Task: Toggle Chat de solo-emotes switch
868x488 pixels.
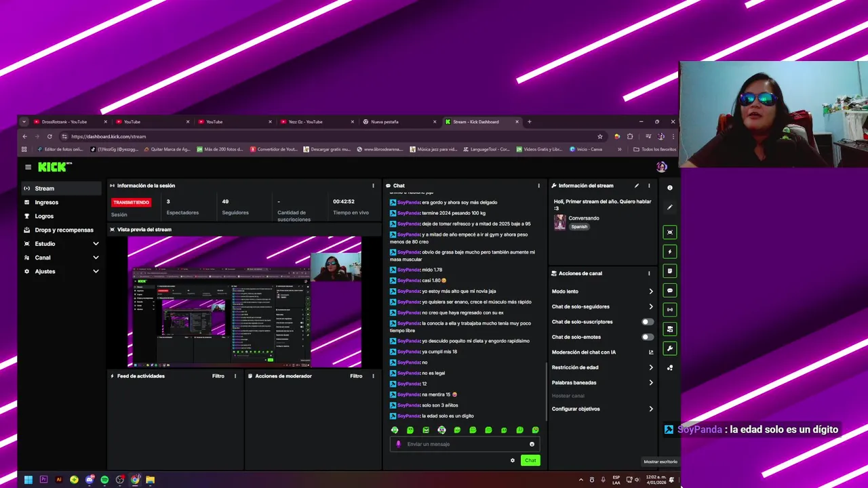Action: click(648, 337)
